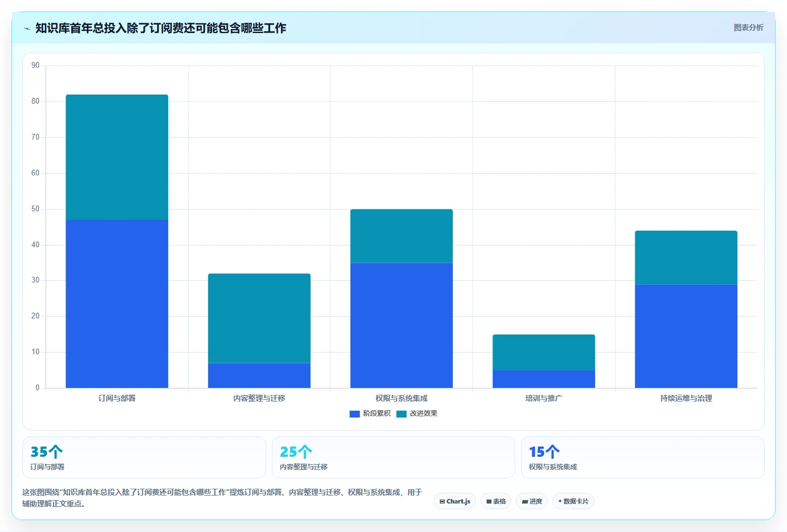Click the icon in the Chart.js tag
The width and height of the screenshot is (787, 532).
click(442, 502)
